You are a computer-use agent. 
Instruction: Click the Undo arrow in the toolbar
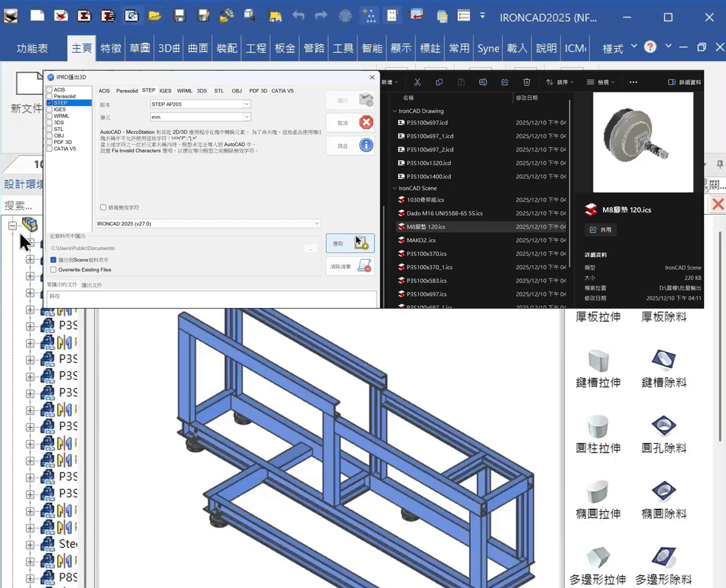pos(297,16)
